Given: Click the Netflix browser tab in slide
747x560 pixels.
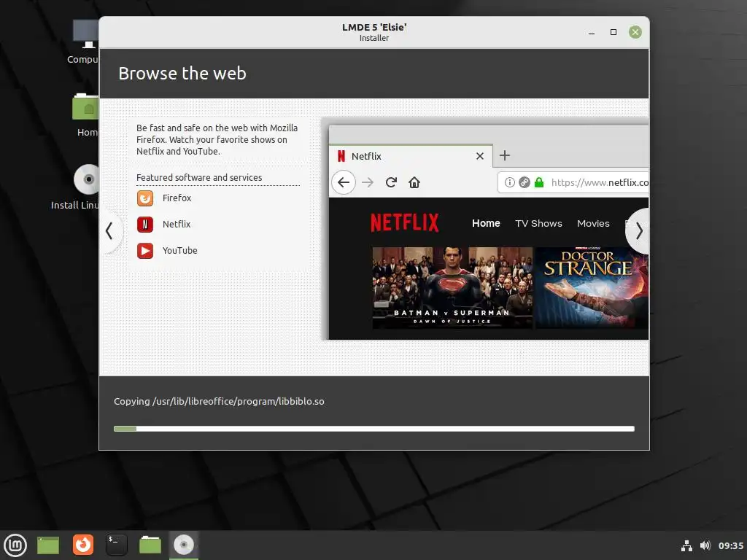Looking at the screenshot, I should click(411, 156).
